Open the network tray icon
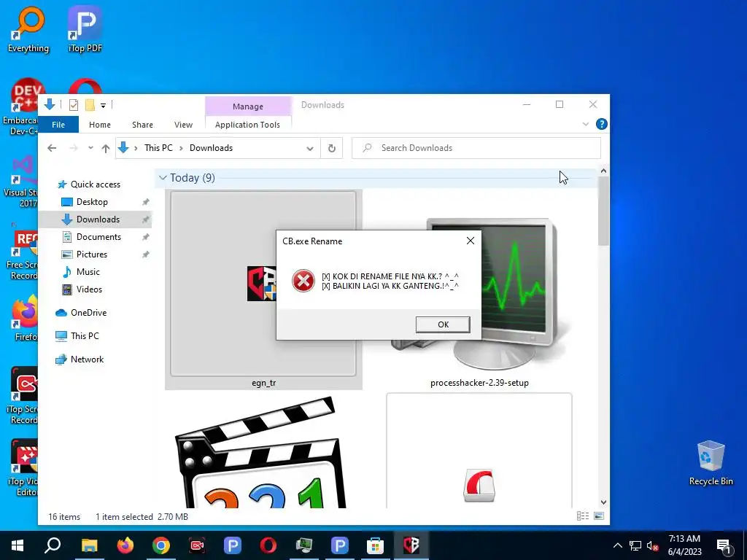The width and height of the screenshot is (747, 560). (x=635, y=545)
